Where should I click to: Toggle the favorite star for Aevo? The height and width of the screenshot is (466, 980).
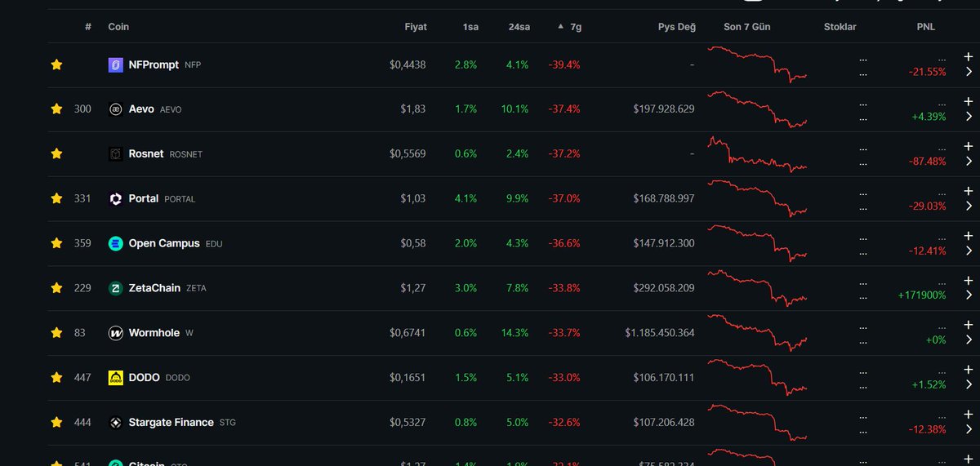(x=56, y=109)
